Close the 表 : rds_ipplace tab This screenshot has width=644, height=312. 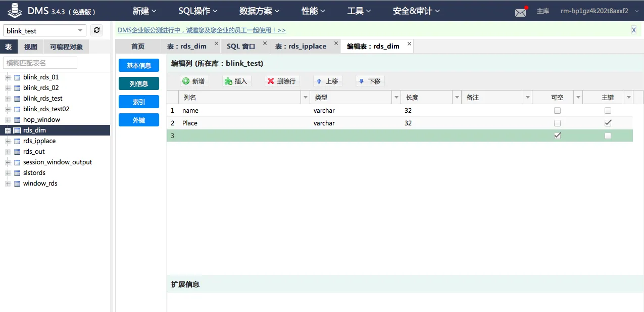336,43
